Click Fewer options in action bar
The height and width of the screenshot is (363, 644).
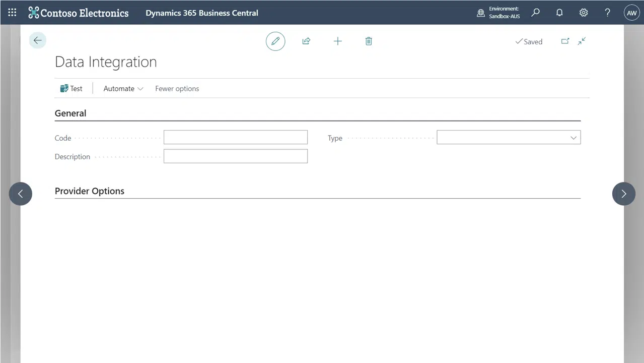click(x=177, y=89)
